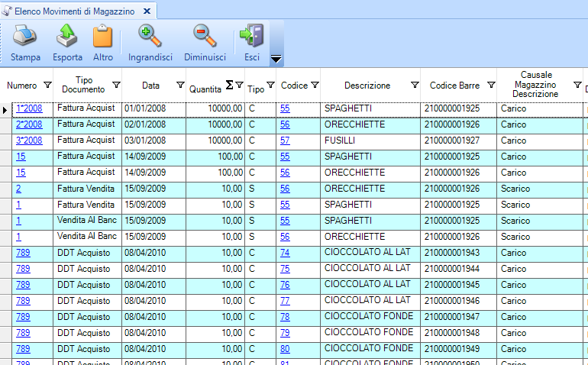Image resolution: width=588 pixels, height=365 pixels.
Task: Exit using the Esci door icon
Action: click(x=251, y=35)
